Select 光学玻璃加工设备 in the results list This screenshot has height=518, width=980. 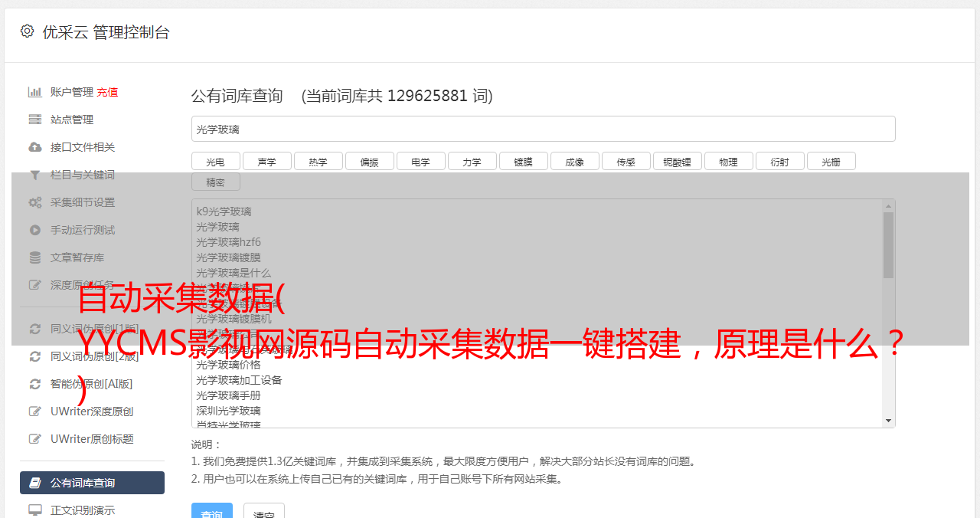(x=239, y=380)
